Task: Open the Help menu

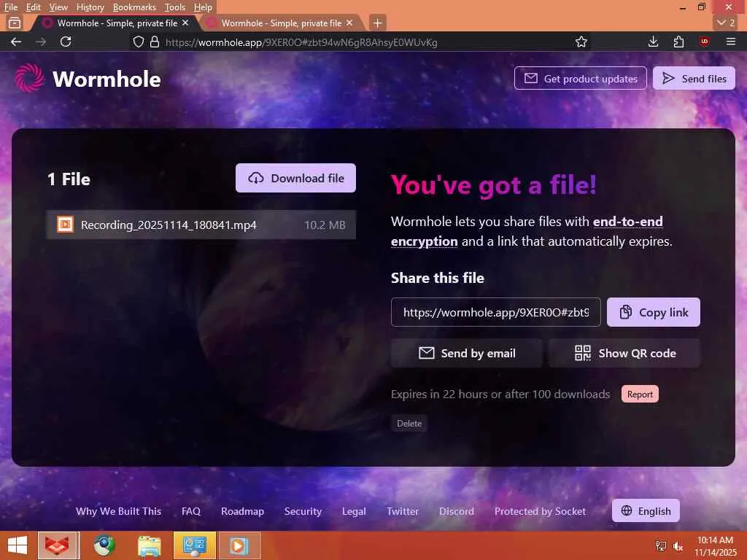Action: coord(203,7)
